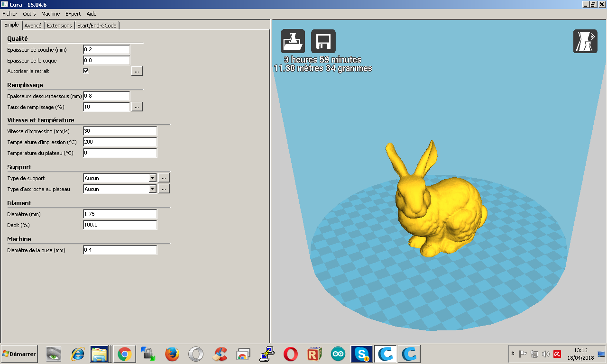This screenshot has height=364, width=607.
Task: Open the Chrome remote desktop taskbar icon
Action: click(x=243, y=354)
